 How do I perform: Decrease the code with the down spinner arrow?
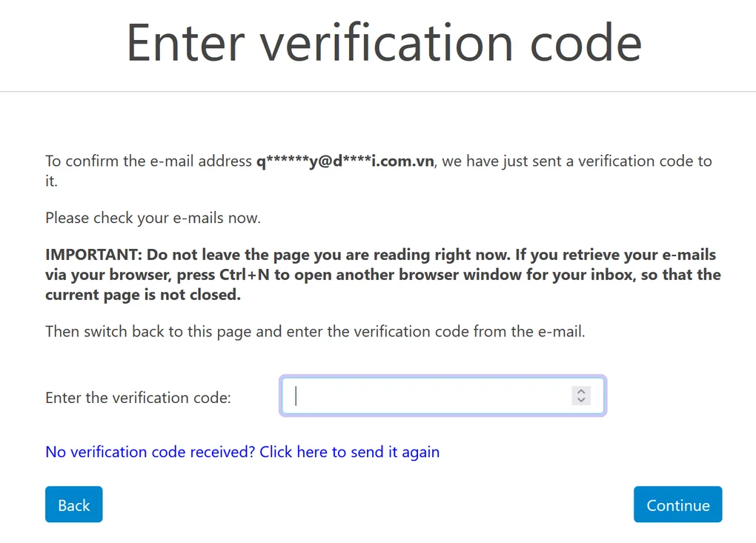[x=581, y=401]
